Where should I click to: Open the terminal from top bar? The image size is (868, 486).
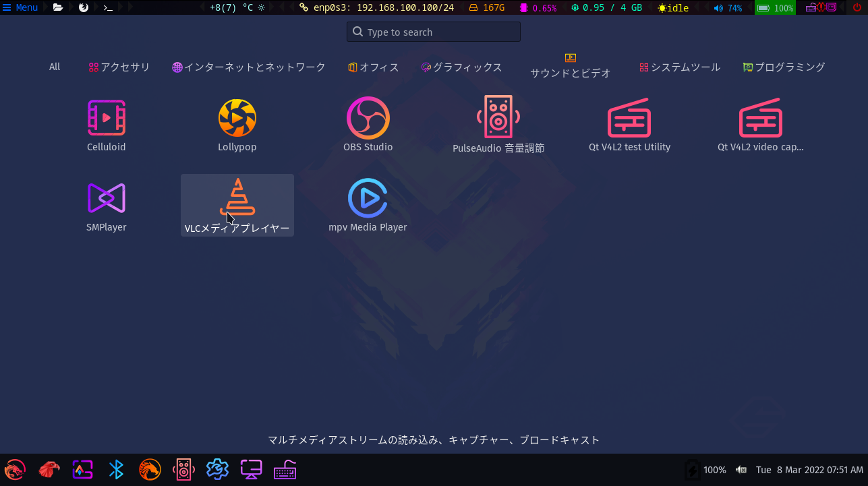[108, 7]
